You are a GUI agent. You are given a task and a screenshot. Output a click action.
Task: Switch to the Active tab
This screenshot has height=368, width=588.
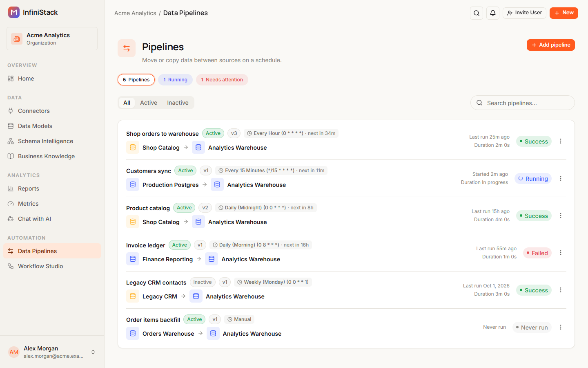(149, 103)
